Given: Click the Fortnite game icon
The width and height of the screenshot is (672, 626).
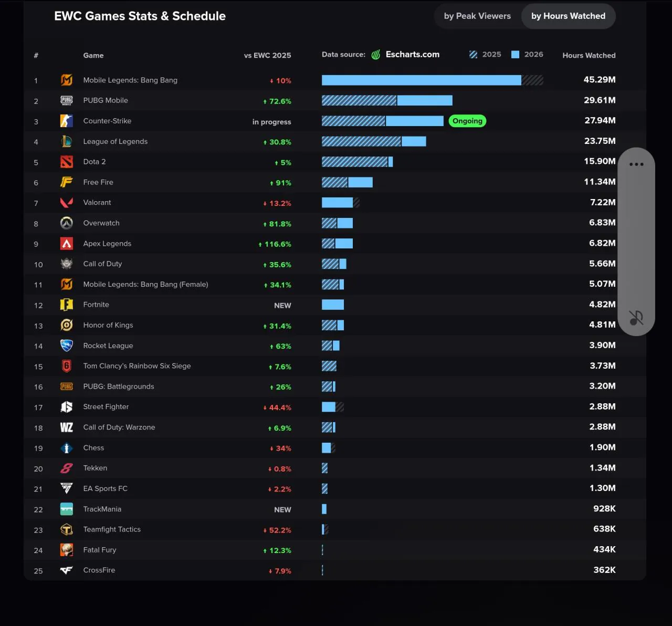Looking at the screenshot, I should pos(67,305).
